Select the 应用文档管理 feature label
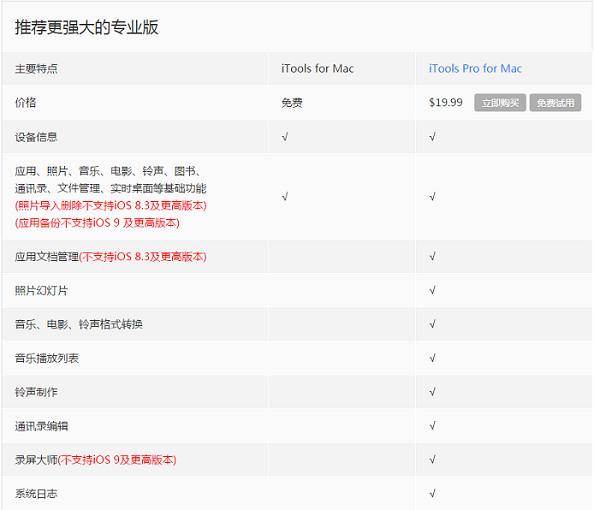 point(47,257)
